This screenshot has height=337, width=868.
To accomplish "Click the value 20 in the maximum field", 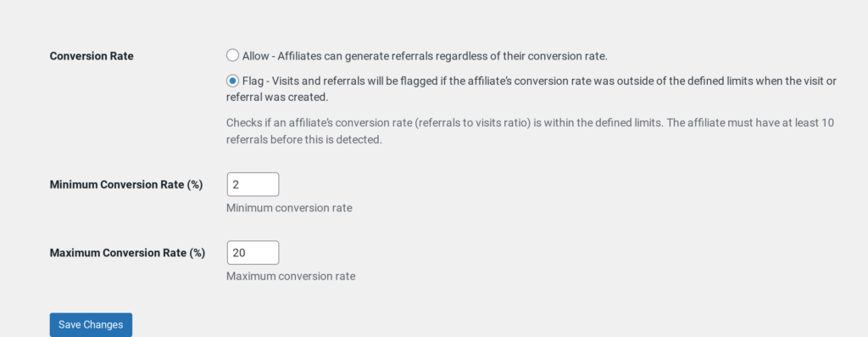I will click(238, 253).
